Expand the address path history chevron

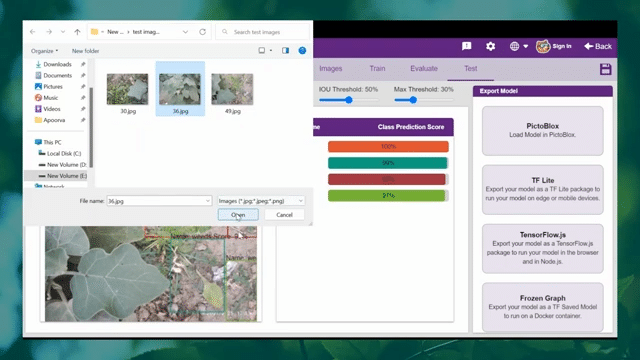[185, 32]
